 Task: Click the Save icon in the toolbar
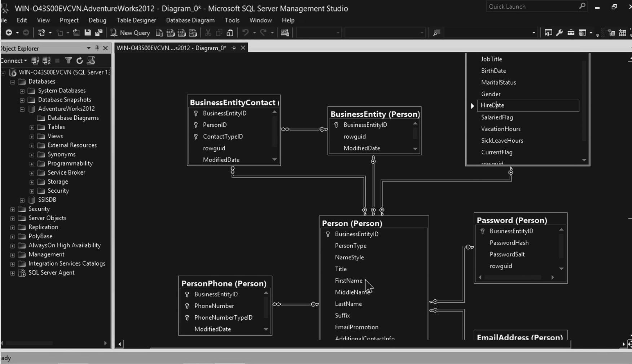[87, 33]
